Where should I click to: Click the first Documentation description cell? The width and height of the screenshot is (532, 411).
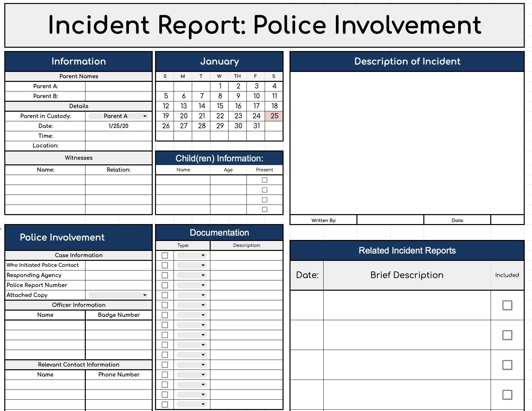coord(246,256)
